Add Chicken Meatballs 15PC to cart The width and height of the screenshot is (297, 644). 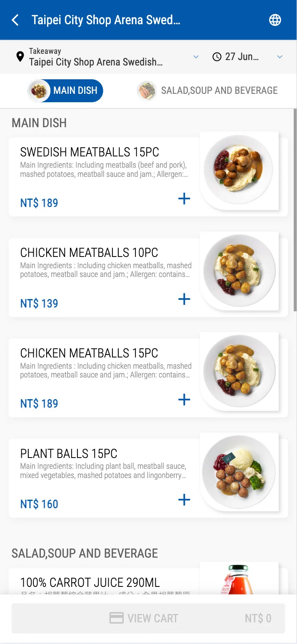[x=184, y=400]
